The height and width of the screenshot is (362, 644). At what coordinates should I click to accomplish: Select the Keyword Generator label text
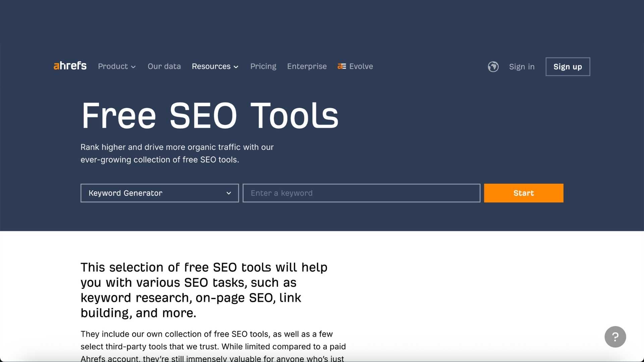point(125,193)
